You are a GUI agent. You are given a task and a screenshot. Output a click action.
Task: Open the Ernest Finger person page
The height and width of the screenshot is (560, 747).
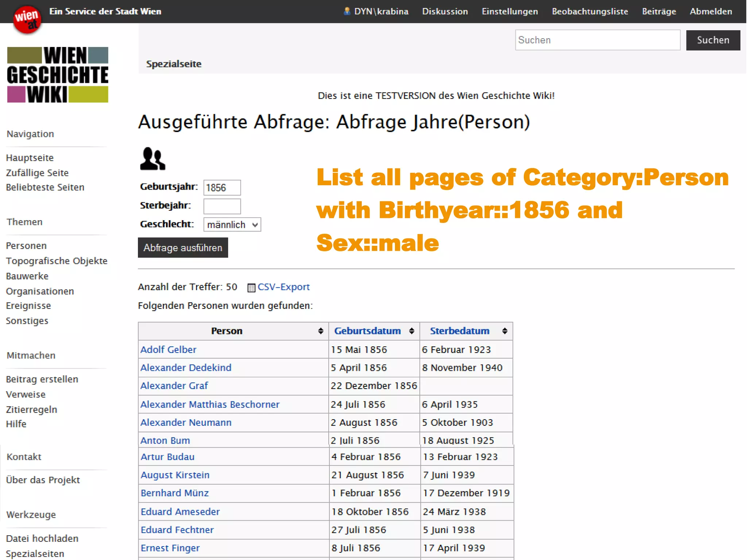[x=170, y=548]
